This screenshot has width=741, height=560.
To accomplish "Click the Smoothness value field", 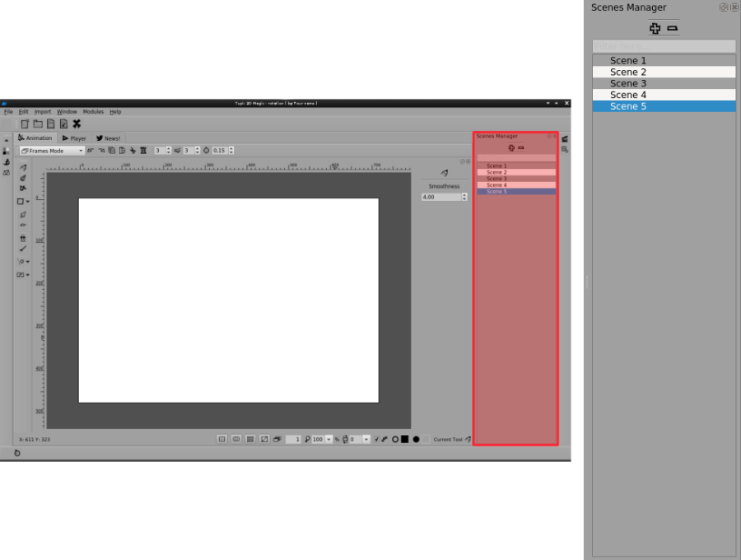I will (442, 196).
